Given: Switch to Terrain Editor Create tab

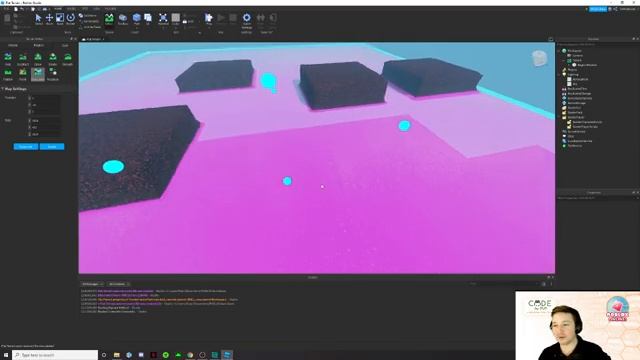Looking at the screenshot, I should point(13,45).
